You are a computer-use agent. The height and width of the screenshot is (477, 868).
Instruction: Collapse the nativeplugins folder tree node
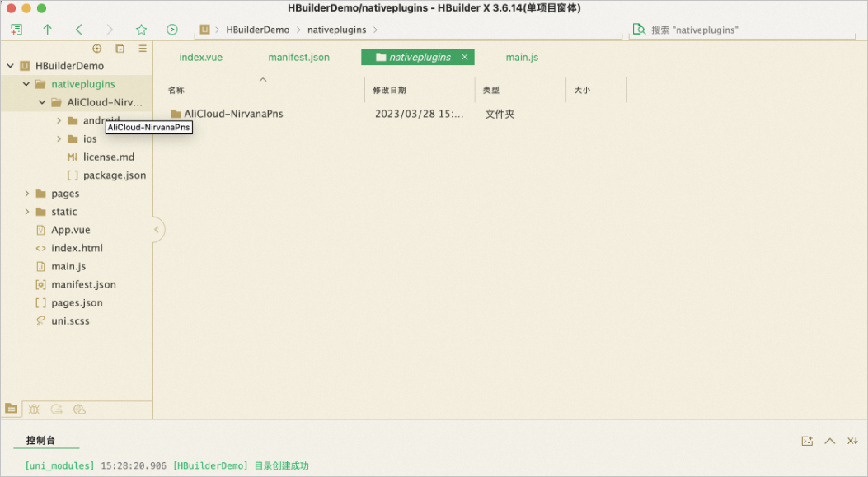click(26, 83)
